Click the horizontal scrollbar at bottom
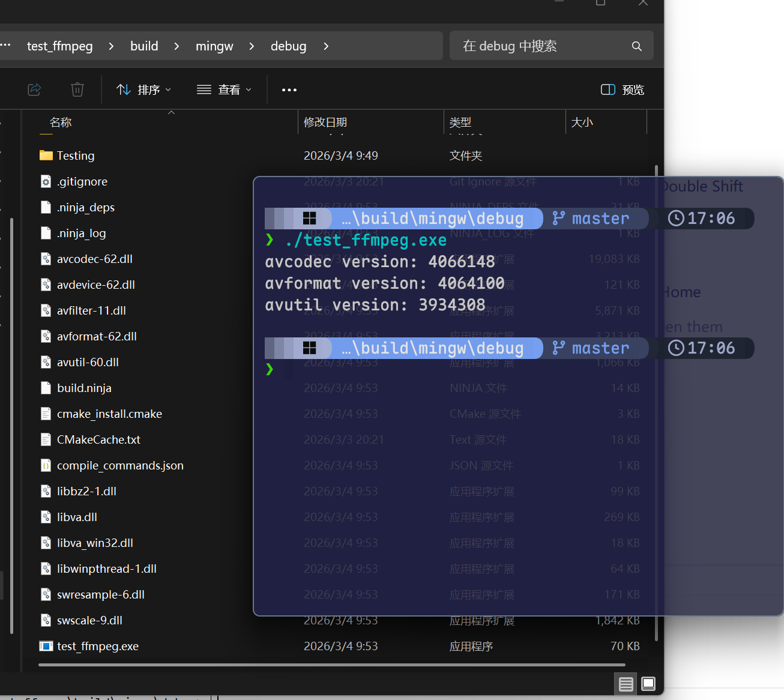 click(x=331, y=665)
